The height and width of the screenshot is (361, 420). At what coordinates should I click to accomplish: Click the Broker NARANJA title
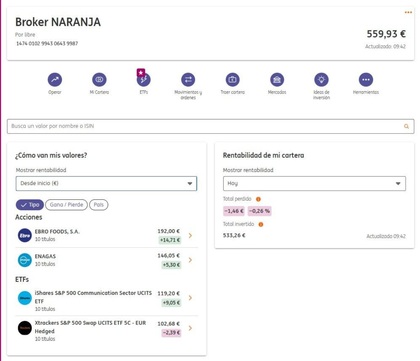[58, 22]
